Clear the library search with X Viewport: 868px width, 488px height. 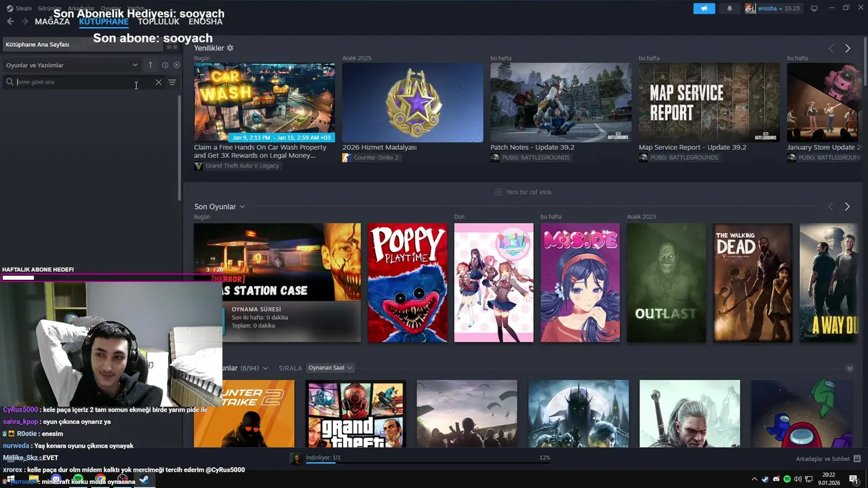[x=159, y=82]
